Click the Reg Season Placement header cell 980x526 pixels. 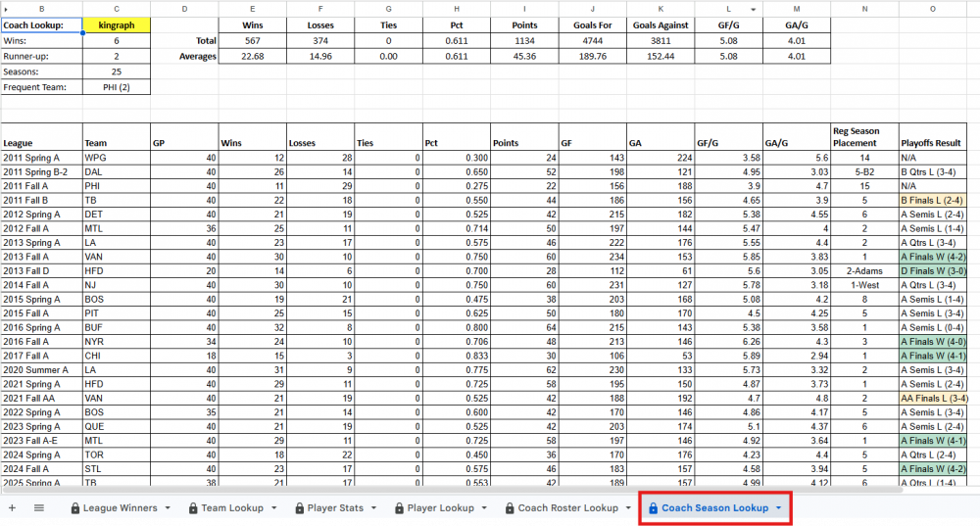[864, 136]
